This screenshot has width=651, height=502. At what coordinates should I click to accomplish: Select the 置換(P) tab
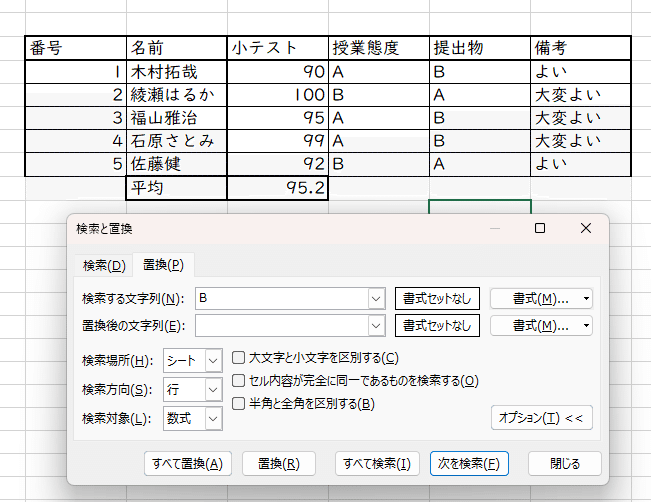pos(163,264)
